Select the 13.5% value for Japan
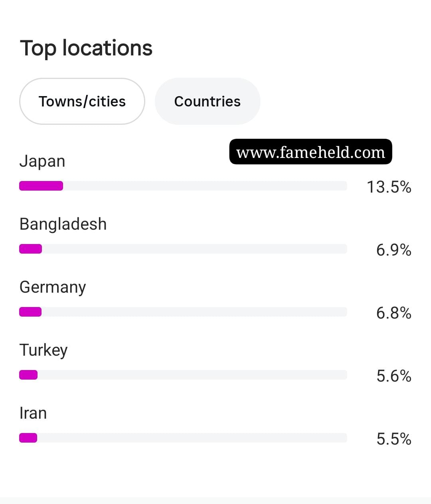The width and height of the screenshot is (431, 504). [389, 187]
